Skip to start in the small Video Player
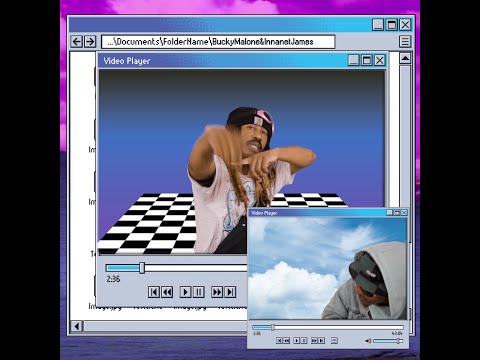This screenshot has height=360, width=480. 279,341
